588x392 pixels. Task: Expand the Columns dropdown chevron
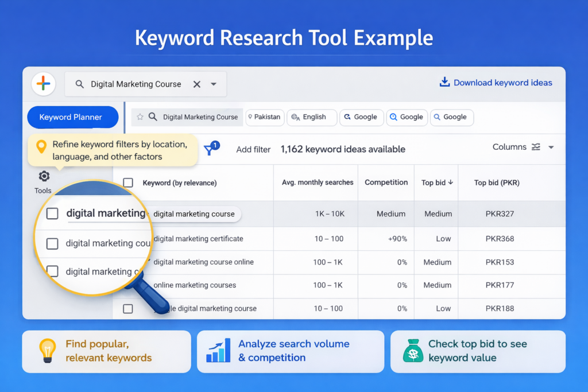click(550, 147)
